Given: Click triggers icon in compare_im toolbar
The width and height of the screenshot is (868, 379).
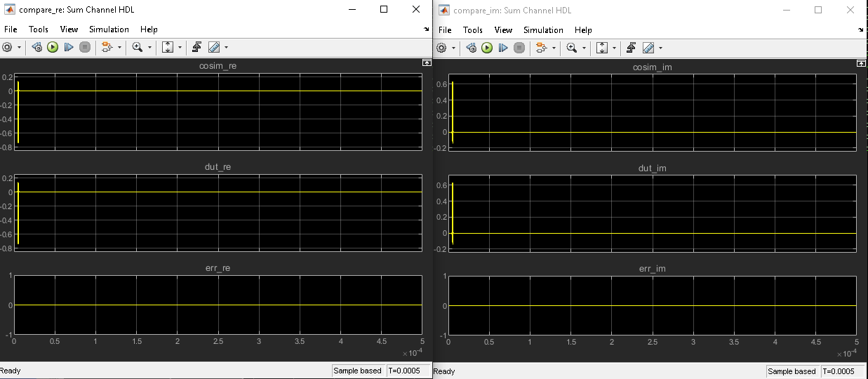Looking at the screenshot, I should click(x=632, y=48).
